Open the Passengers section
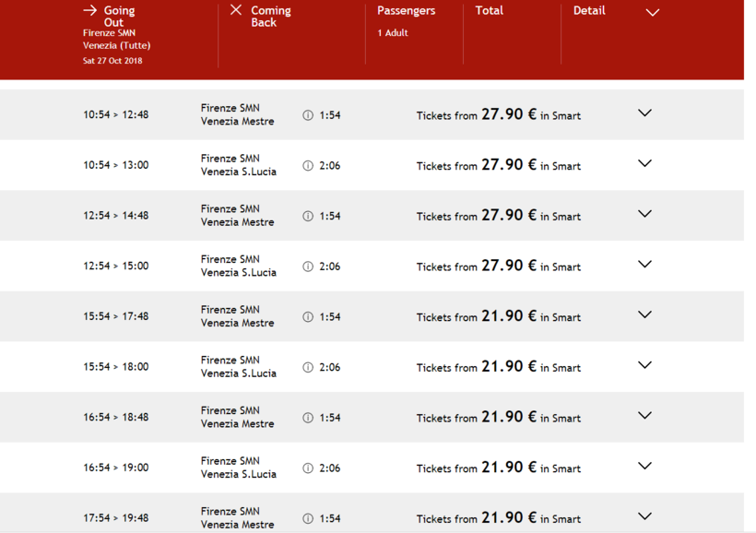The image size is (756, 533). (x=406, y=11)
